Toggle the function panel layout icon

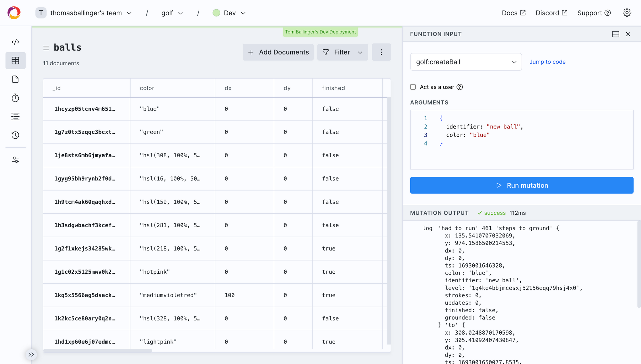click(615, 34)
